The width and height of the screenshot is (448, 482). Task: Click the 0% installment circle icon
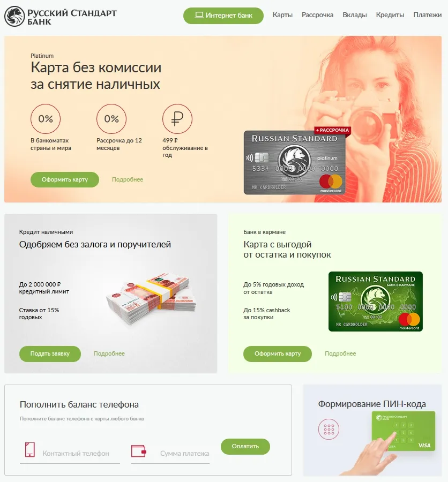point(111,119)
